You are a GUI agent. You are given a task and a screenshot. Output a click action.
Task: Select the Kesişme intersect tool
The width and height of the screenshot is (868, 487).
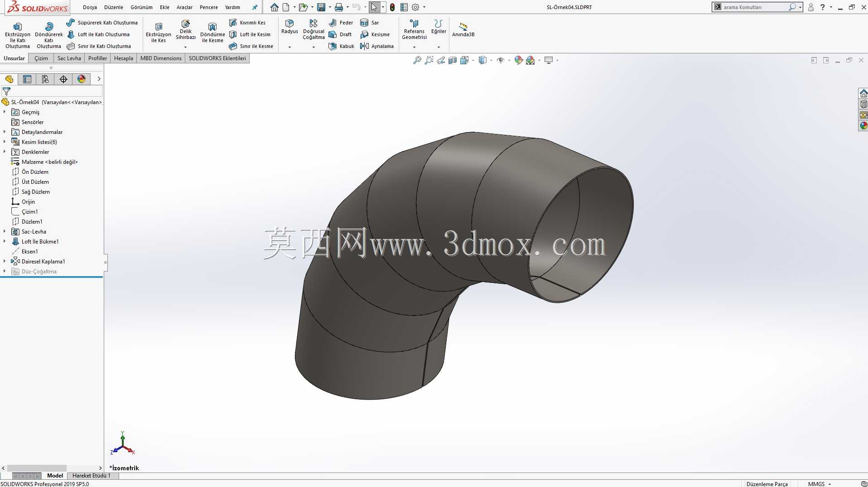pyautogui.click(x=375, y=34)
